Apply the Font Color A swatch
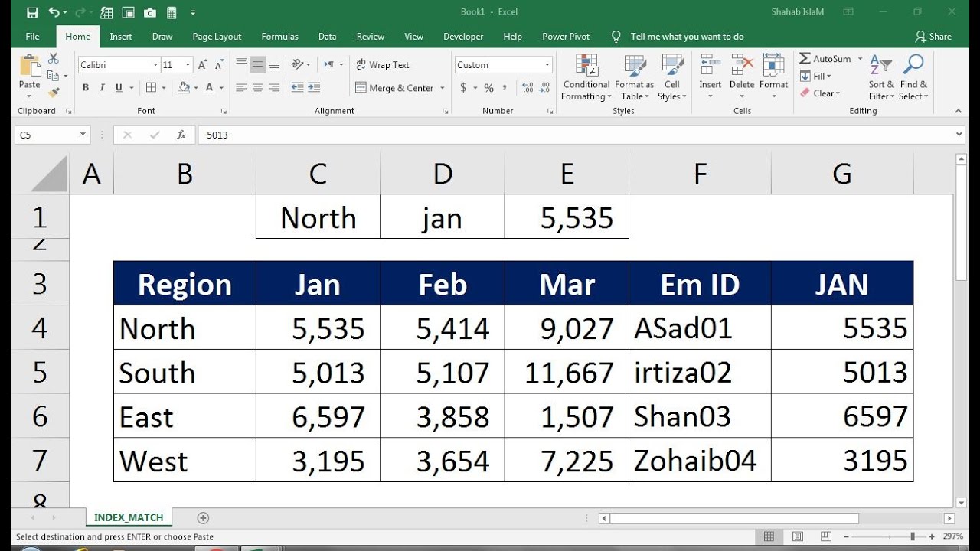The image size is (980, 551). (x=210, y=88)
